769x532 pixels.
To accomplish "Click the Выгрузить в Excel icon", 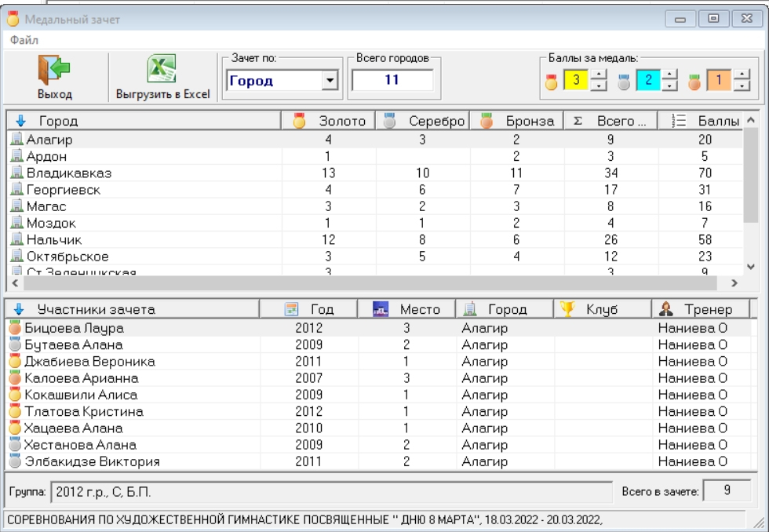I will point(162,70).
